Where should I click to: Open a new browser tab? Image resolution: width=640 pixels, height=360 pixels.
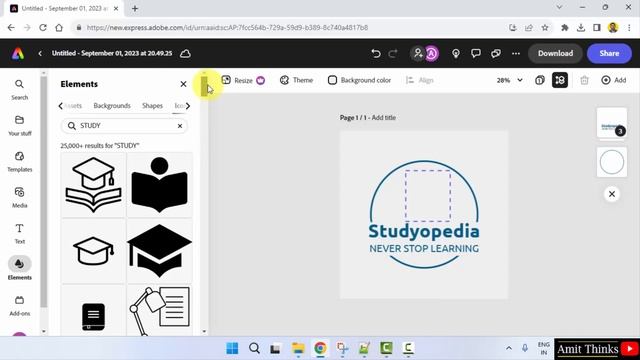[135, 8]
